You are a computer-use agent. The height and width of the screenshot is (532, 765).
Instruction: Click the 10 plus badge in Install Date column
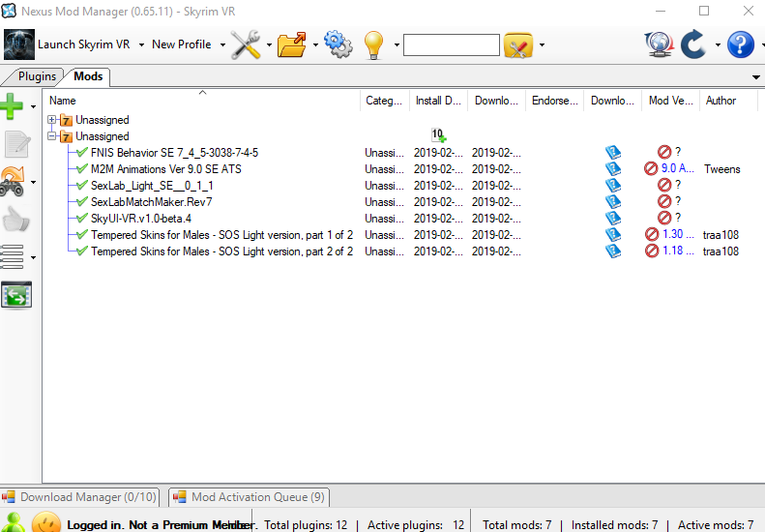439,135
